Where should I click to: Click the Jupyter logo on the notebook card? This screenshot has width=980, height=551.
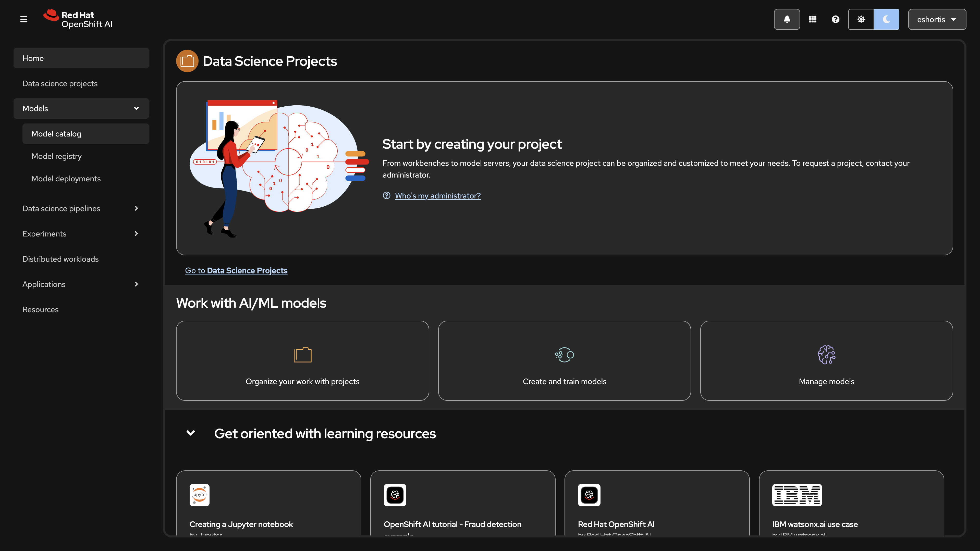click(x=199, y=495)
